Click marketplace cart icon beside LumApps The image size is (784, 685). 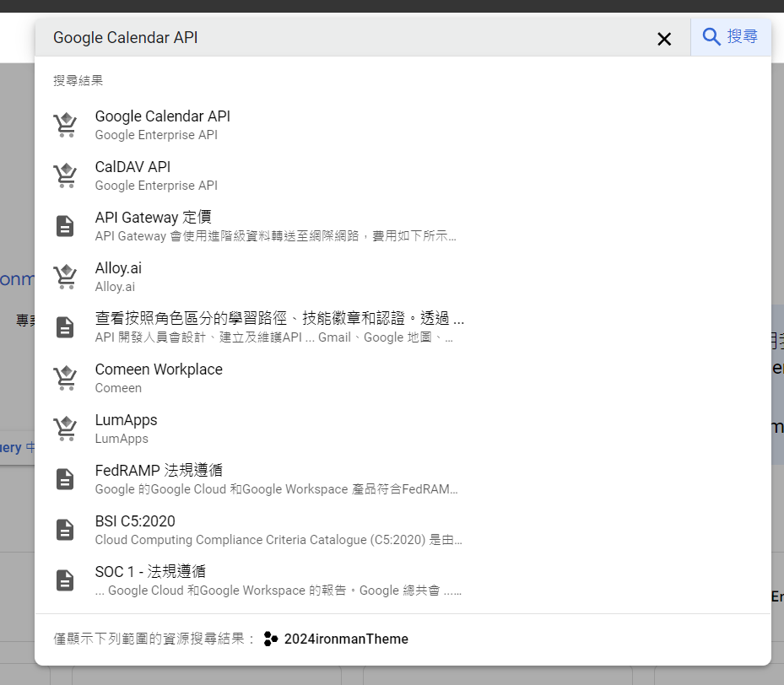(65, 429)
